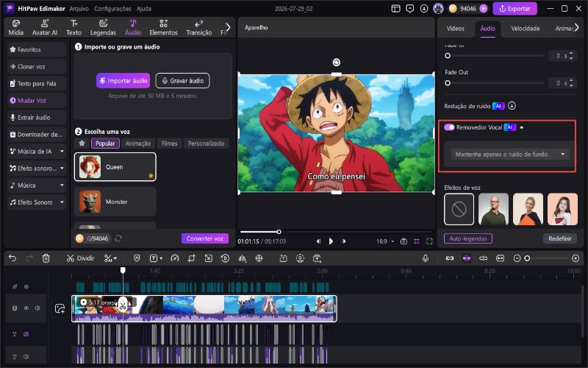This screenshot has width=588, height=368.
Task: Toggle visibility of the subtitle track
Action: [26, 287]
